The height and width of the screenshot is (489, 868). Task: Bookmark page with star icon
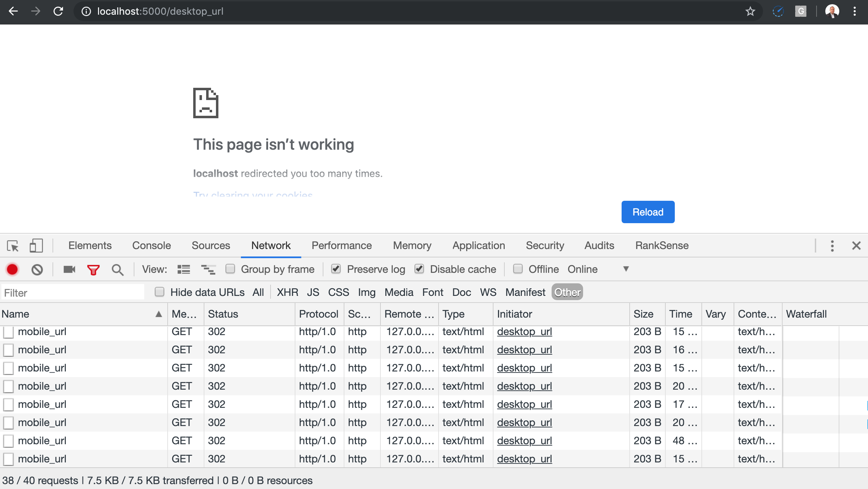[750, 12]
